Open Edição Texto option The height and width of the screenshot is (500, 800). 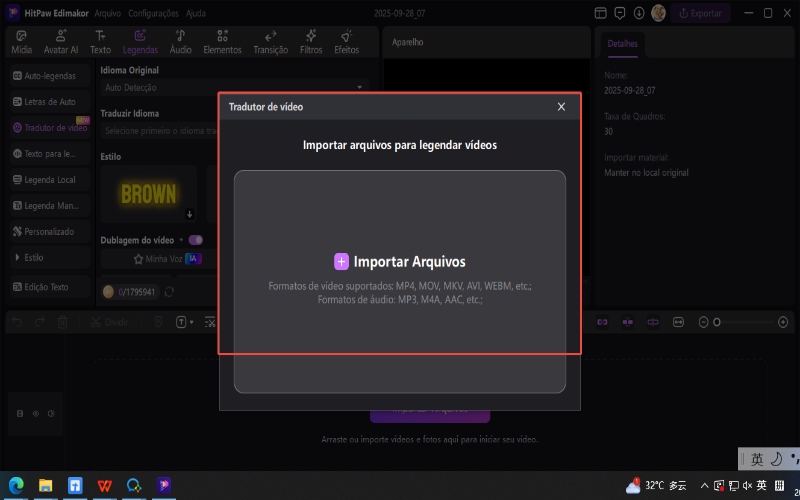pyautogui.click(x=50, y=287)
